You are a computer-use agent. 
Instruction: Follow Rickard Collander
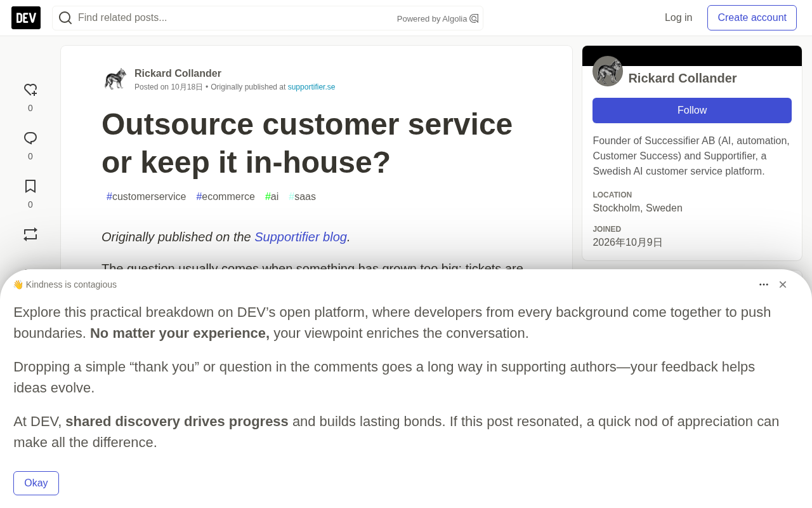tap(692, 110)
